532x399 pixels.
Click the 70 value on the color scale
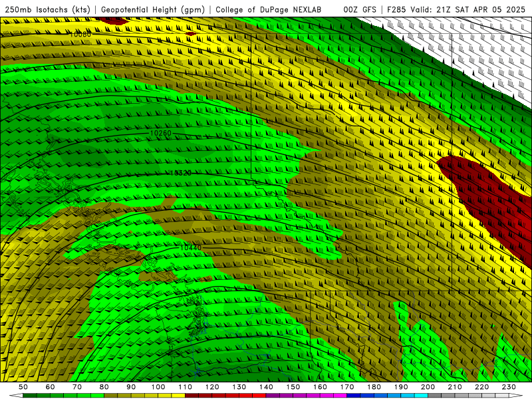pos(77,387)
